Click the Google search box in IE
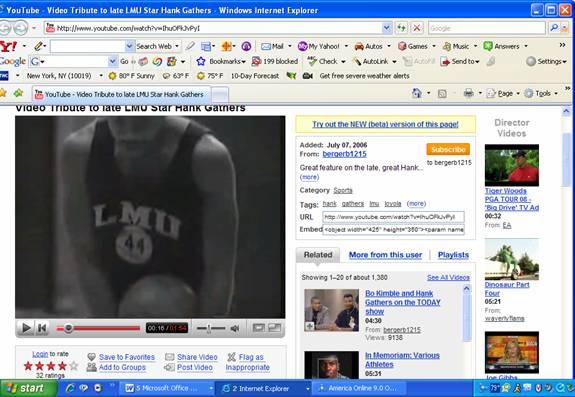Image resolution: width=575 pixels, height=397 pixels. [486, 28]
